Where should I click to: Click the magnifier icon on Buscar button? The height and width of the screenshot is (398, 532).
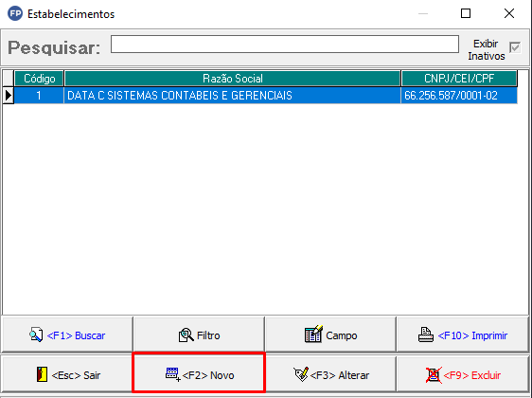click(36, 335)
